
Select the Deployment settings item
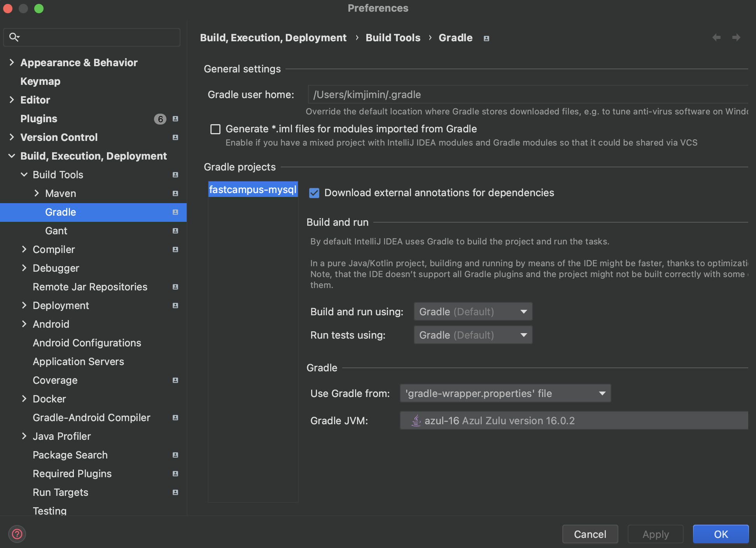pyautogui.click(x=93, y=306)
